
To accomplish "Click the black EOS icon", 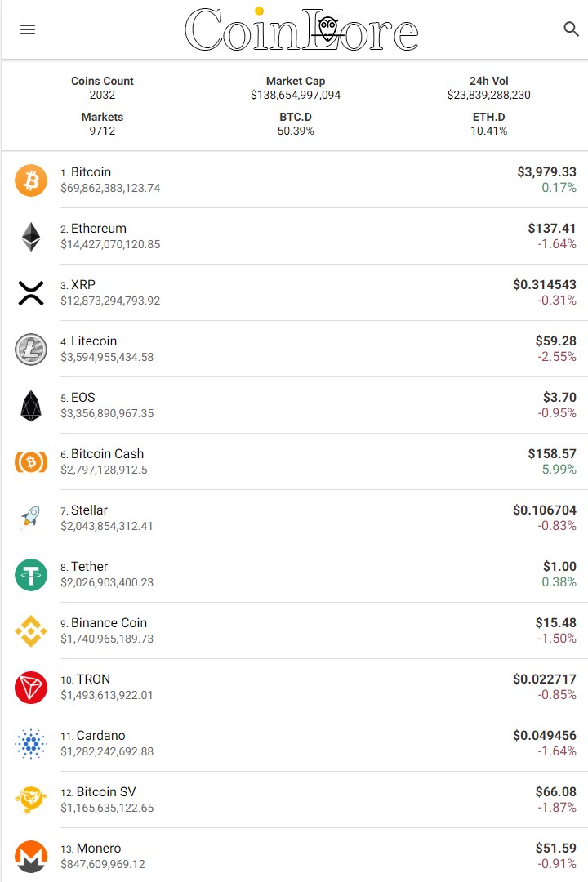I will click(x=31, y=405).
